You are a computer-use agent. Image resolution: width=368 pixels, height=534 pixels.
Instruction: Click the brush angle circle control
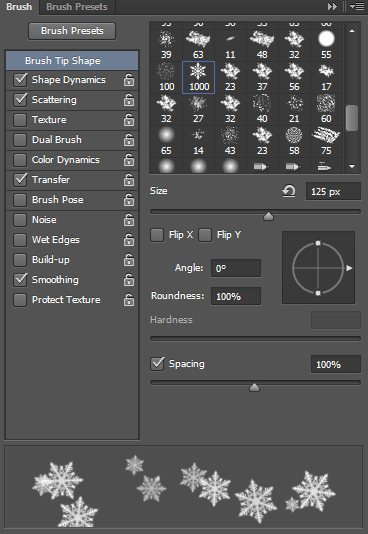[x=318, y=268]
